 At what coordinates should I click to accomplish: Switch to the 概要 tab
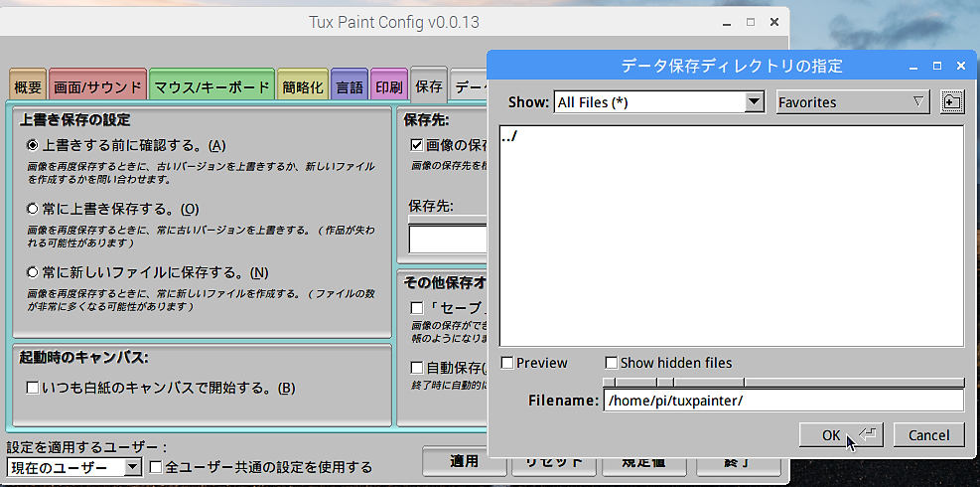[28, 87]
